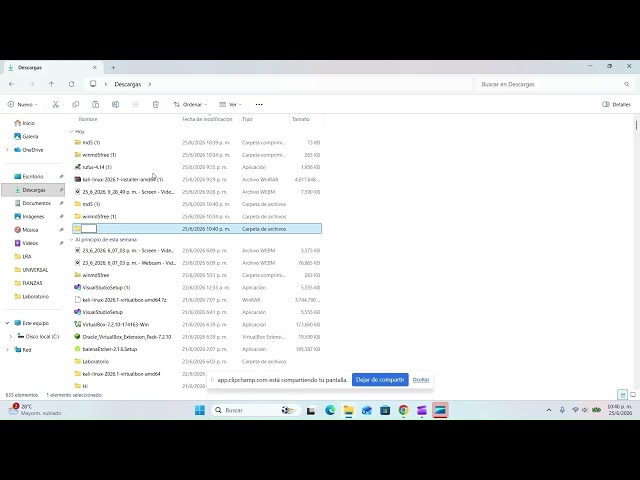Open the Nuevo dropdown
This screenshot has width=640, height=480.
tap(22, 104)
